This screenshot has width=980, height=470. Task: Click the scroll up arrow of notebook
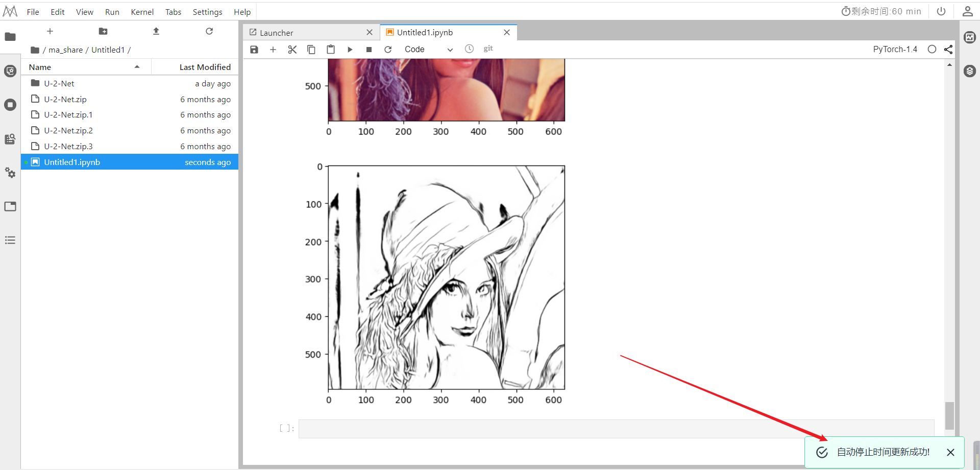[949, 65]
